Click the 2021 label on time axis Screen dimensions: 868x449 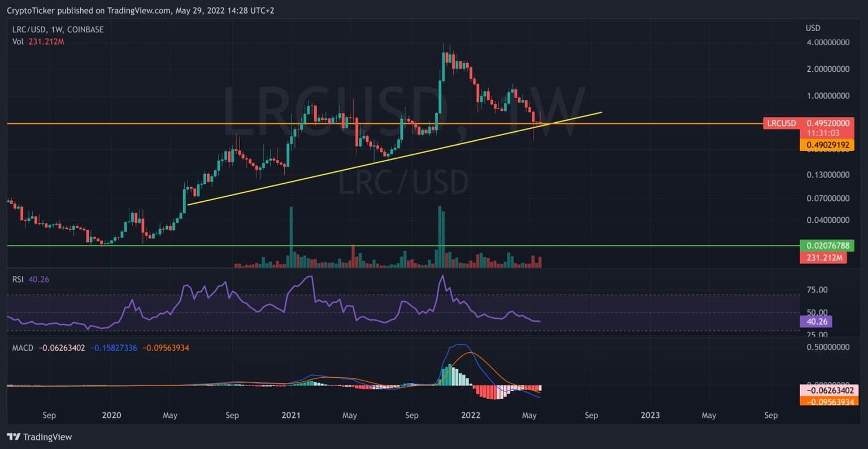tap(290, 416)
